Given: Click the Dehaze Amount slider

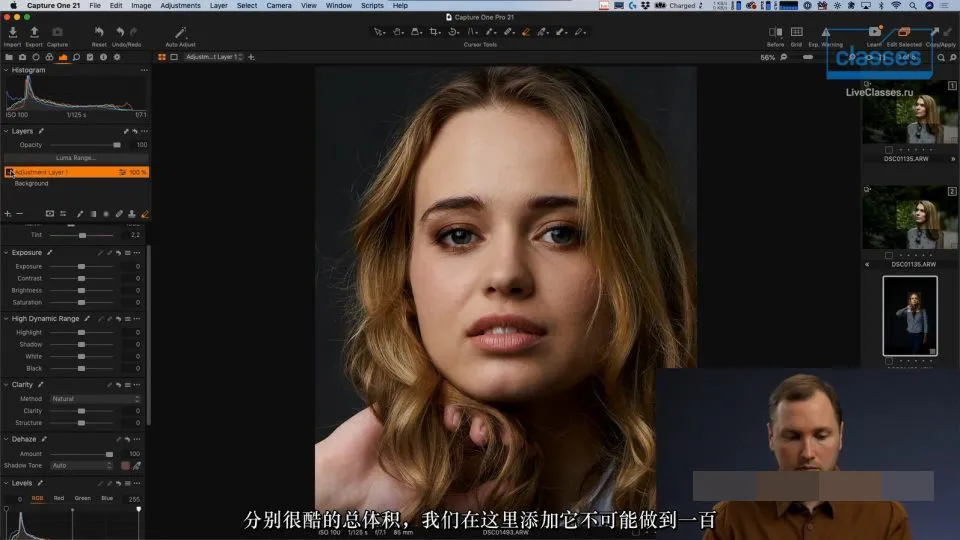Looking at the screenshot, I should click(x=81, y=454).
